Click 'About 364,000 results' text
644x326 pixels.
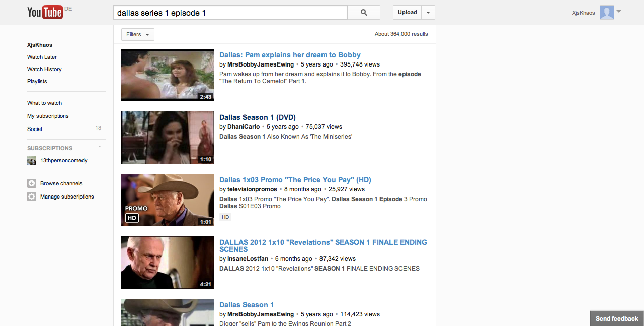(401, 34)
